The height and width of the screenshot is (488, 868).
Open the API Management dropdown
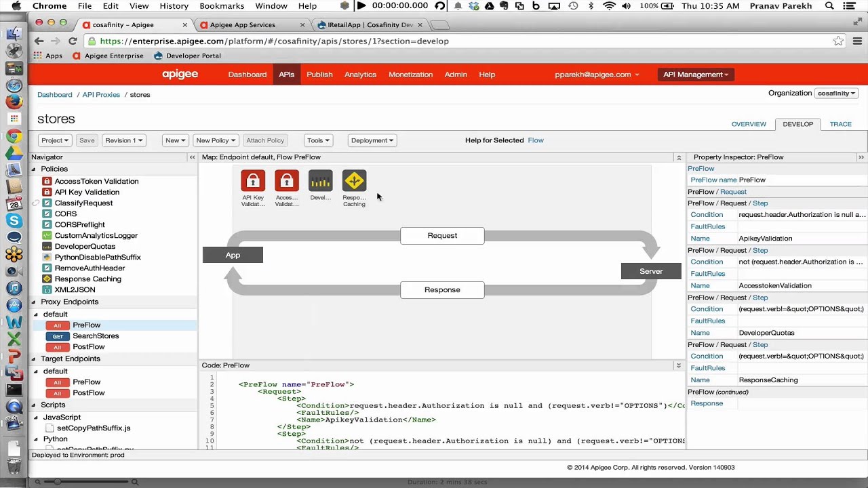point(696,75)
